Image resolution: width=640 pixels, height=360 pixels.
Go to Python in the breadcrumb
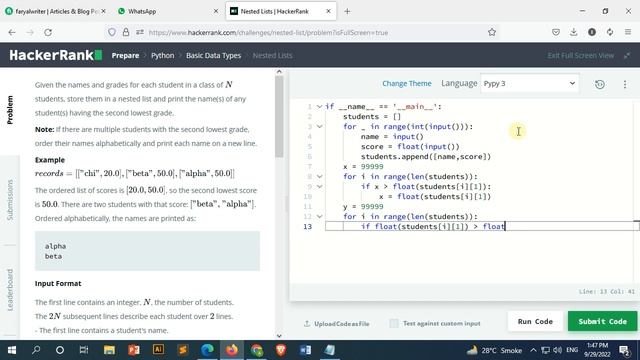[x=162, y=55]
